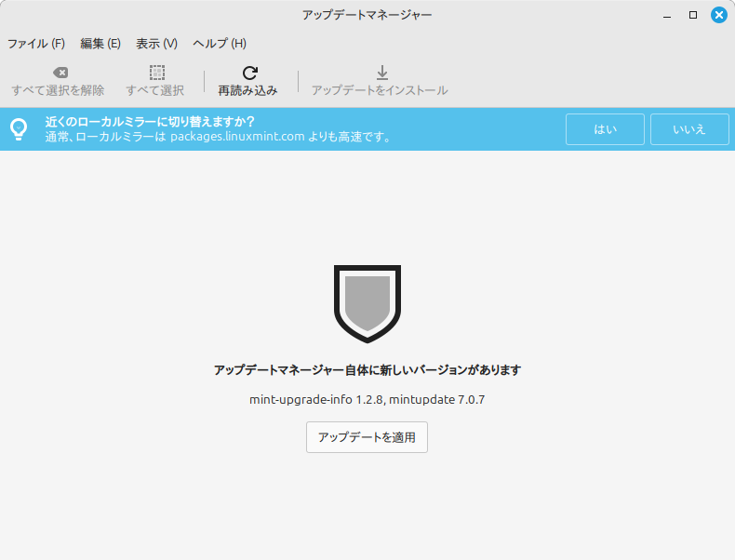Click the text mint-upgrade-info 1.2.8, mintupdate 7.0.7
The image size is (735, 560).
[367, 400]
